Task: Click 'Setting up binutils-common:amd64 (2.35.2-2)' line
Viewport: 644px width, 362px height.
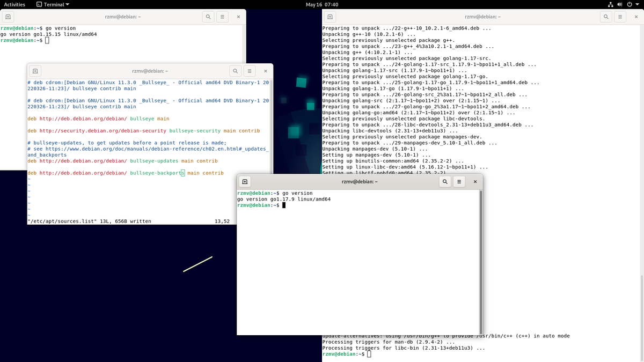Action: [393, 161]
